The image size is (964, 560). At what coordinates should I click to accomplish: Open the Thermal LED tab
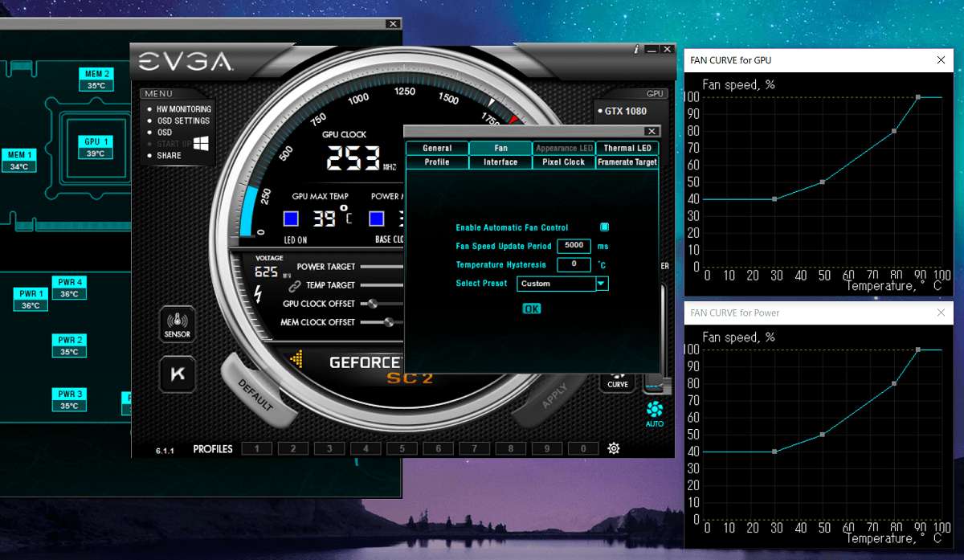[627, 148]
